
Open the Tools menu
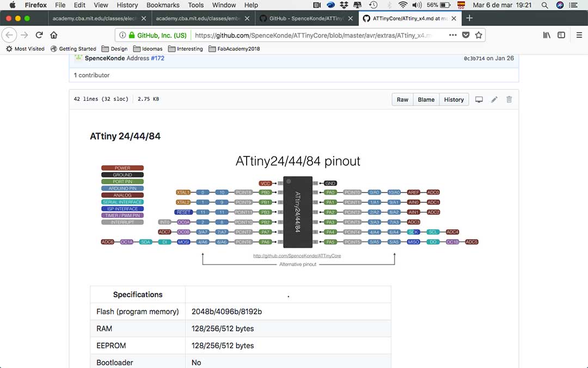point(196,5)
